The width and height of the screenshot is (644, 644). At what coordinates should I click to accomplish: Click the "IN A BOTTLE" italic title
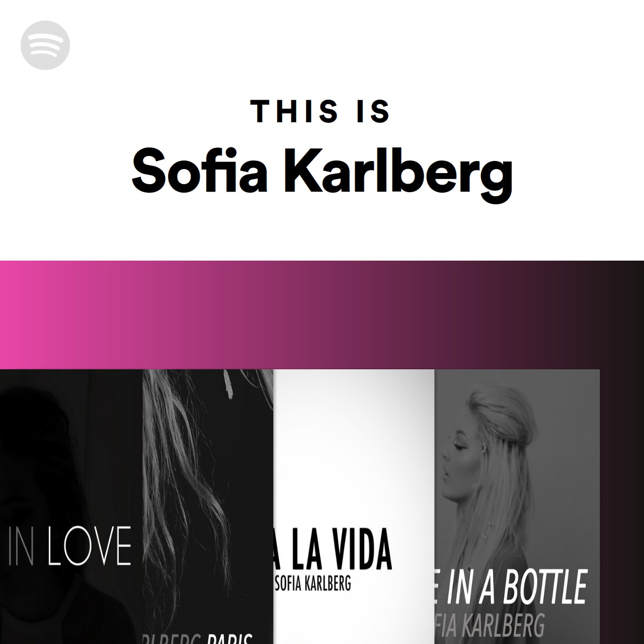[512, 587]
